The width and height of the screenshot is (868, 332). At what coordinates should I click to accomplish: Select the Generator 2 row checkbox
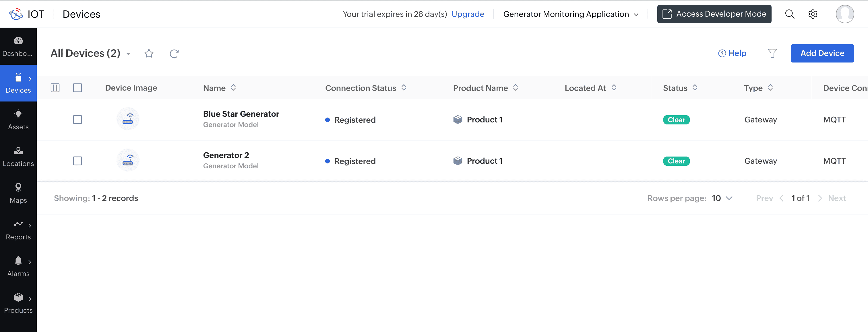(x=77, y=161)
